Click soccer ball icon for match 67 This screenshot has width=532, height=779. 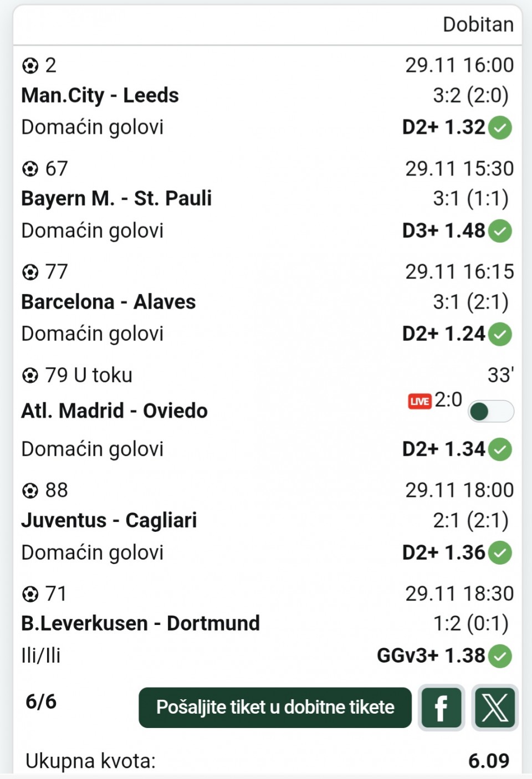30,168
